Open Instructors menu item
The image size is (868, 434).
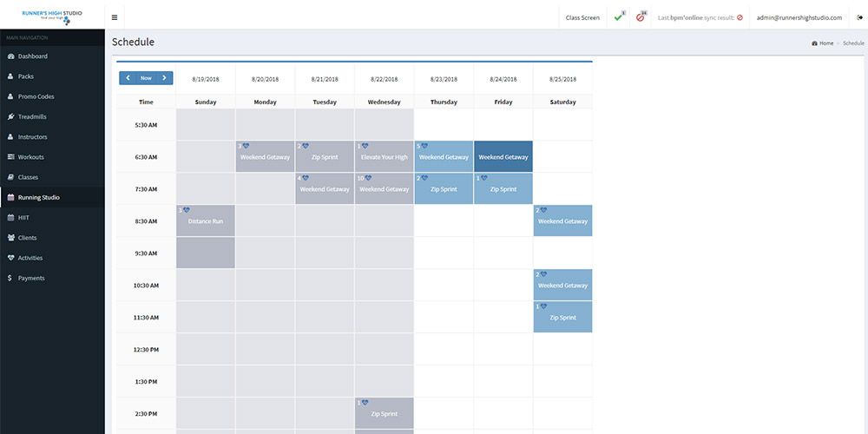(x=52, y=137)
